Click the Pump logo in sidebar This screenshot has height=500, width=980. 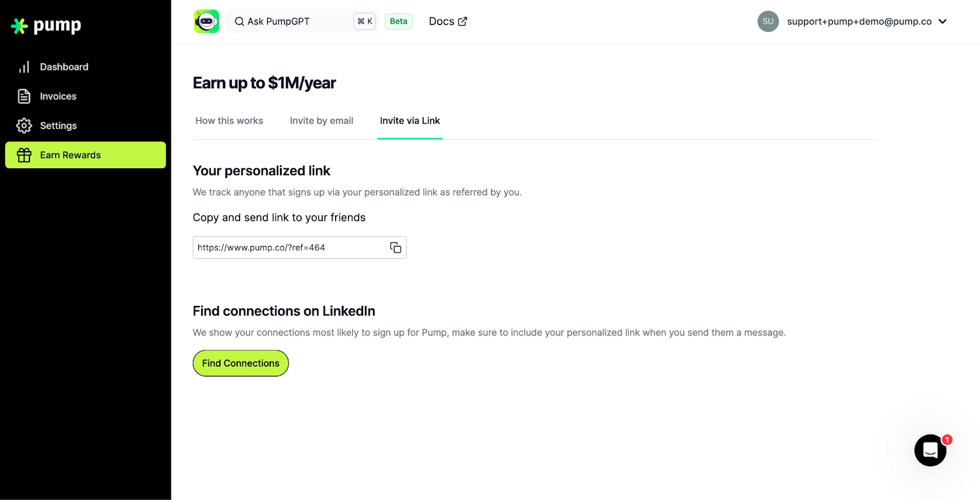tap(47, 26)
